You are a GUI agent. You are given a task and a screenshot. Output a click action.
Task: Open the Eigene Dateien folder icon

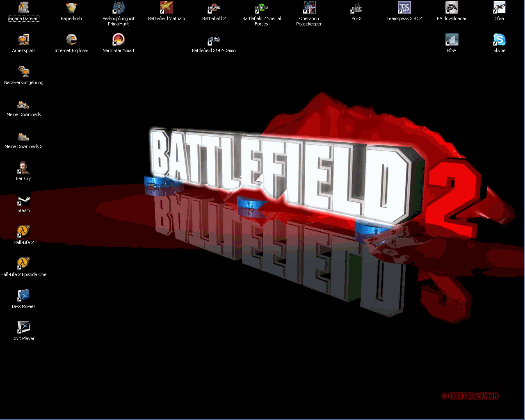[x=24, y=7]
